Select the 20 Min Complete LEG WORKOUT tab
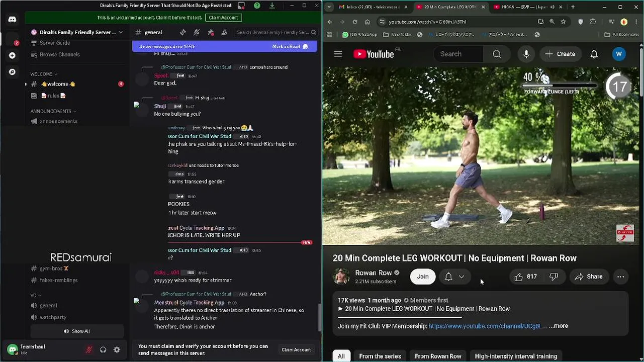 click(450, 7)
